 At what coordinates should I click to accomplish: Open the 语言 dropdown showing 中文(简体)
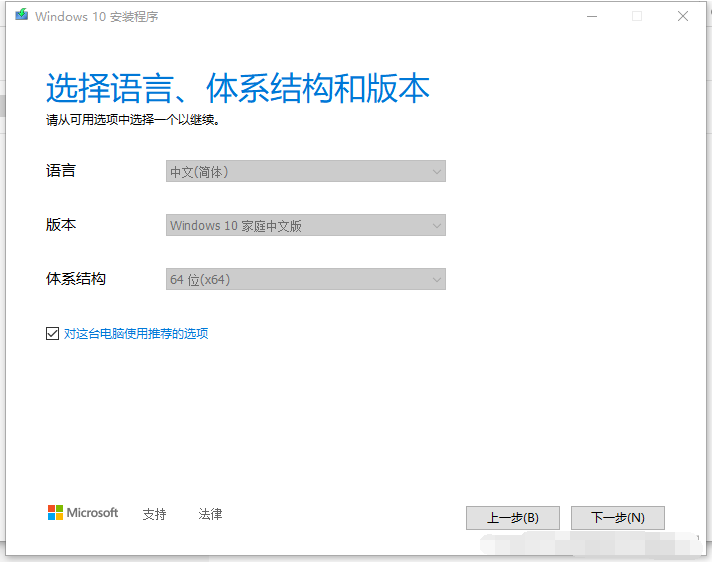[x=306, y=171]
